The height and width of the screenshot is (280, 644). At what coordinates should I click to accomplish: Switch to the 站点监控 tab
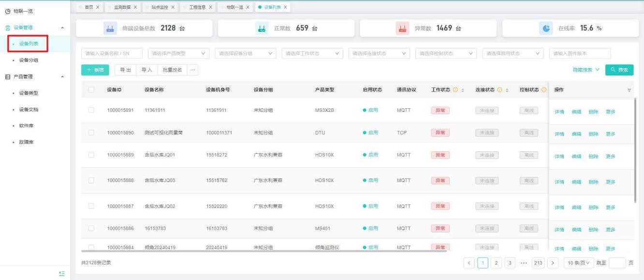161,7
